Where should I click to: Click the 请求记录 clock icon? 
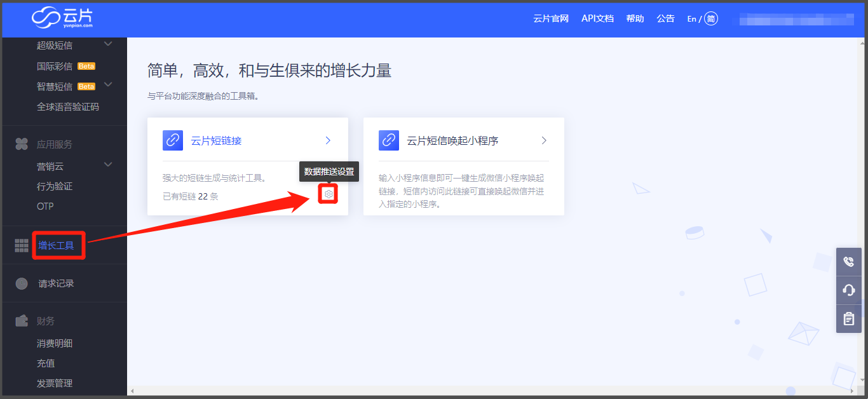coord(22,283)
